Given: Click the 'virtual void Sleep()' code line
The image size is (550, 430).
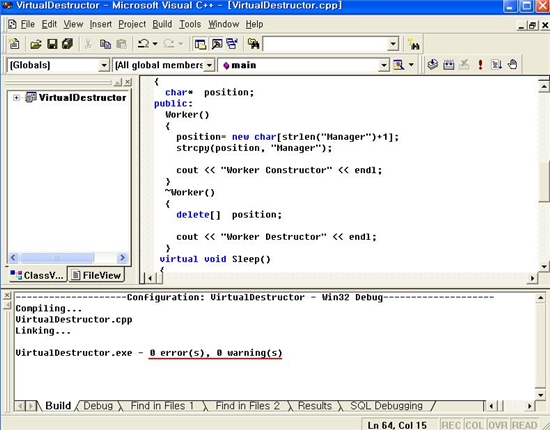Looking at the screenshot, I should pyautogui.click(x=215, y=259).
